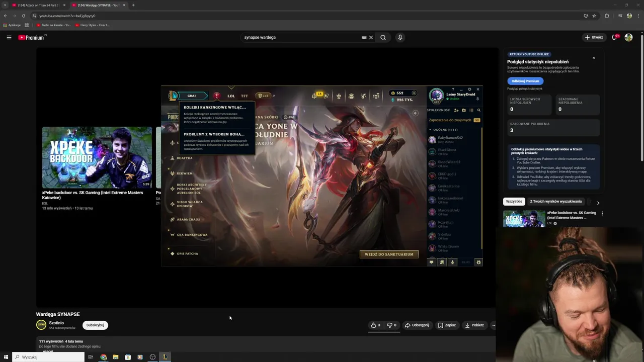Image resolution: width=644 pixels, height=362 pixels.
Task: Click the Subskrybuj button
Action: 95,325
